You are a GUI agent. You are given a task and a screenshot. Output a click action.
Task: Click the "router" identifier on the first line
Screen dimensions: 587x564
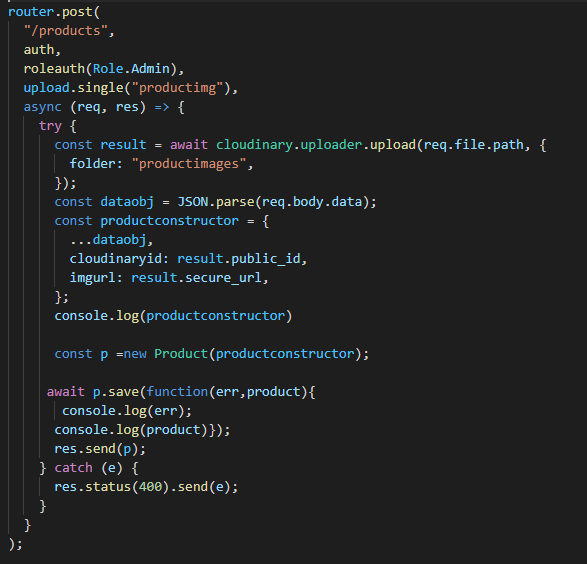coord(31,12)
